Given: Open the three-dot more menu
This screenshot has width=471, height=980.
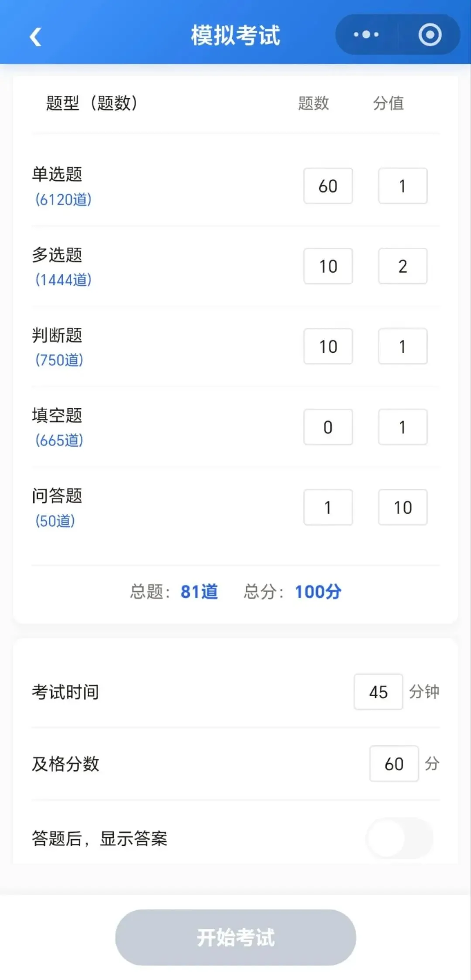Looking at the screenshot, I should pos(366,34).
